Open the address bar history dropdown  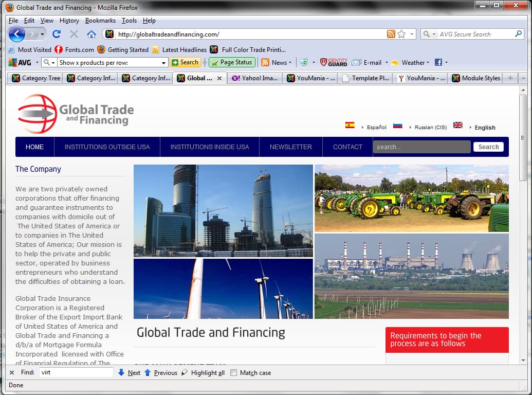click(x=412, y=34)
